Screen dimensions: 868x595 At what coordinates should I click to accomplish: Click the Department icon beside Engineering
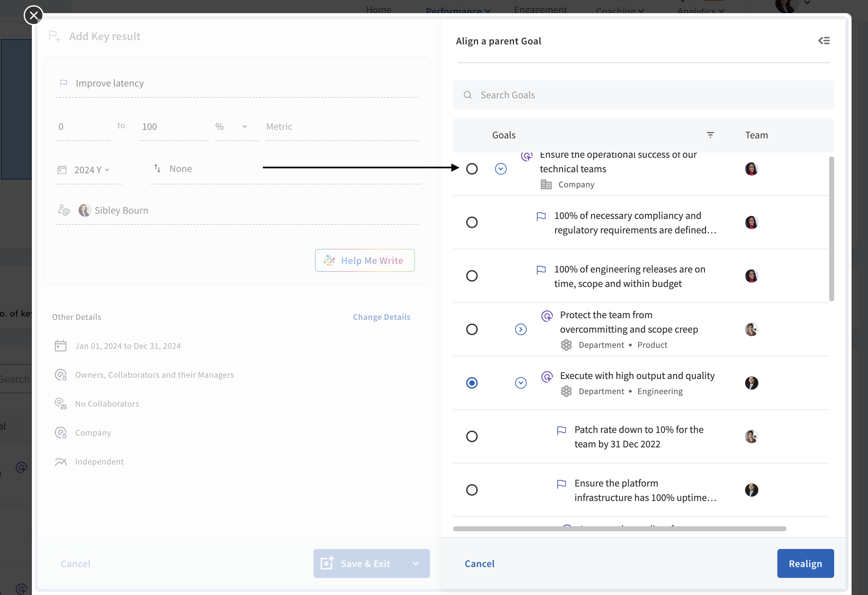pyautogui.click(x=566, y=391)
